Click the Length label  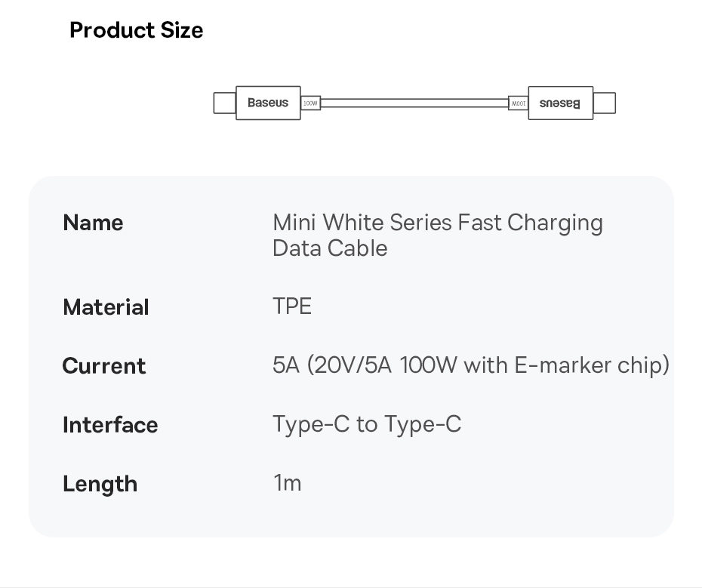pos(100,484)
